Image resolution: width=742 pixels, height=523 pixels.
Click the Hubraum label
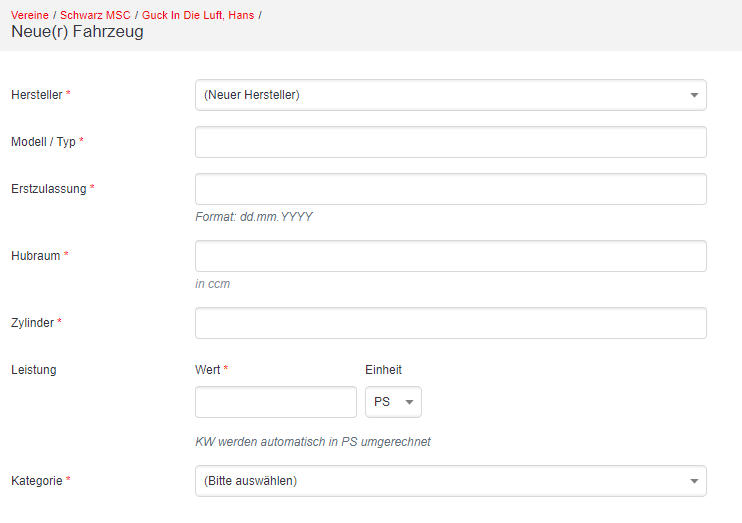pyautogui.click(x=35, y=256)
